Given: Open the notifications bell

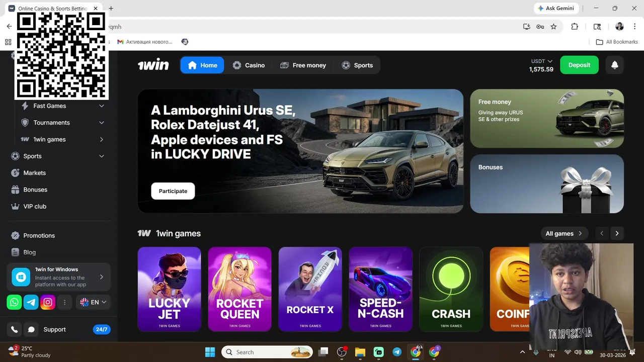Looking at the screenshot, I should (615, 65).
